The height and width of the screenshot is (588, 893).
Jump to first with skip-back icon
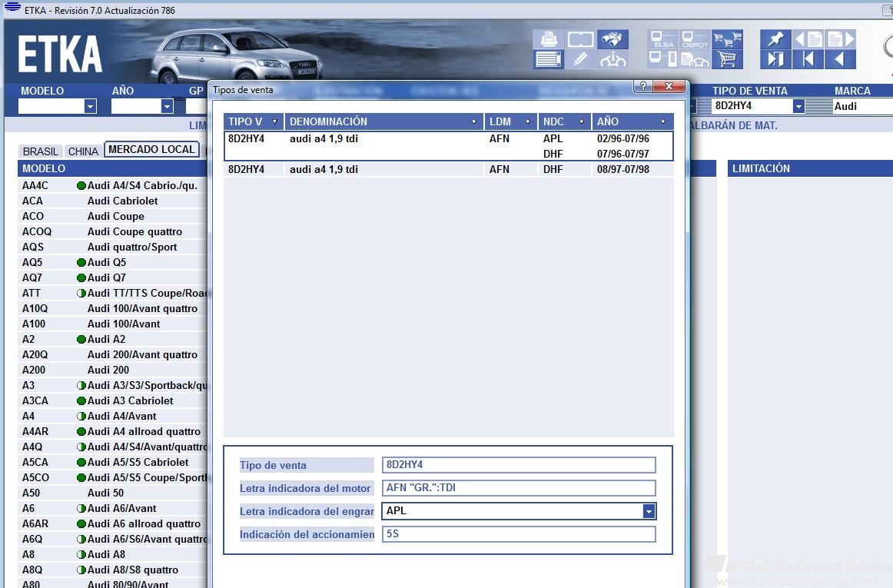pos(808,59)
